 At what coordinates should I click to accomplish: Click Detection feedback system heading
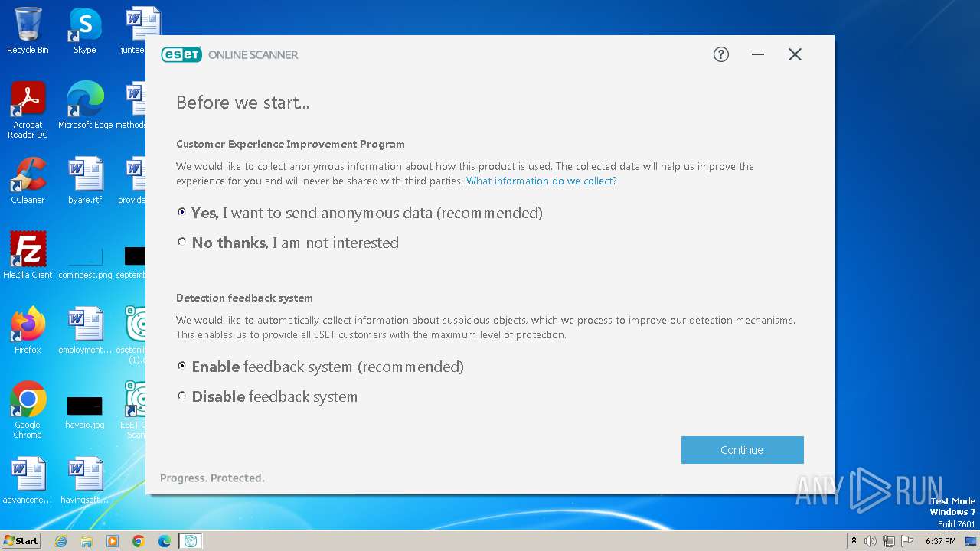244,298
